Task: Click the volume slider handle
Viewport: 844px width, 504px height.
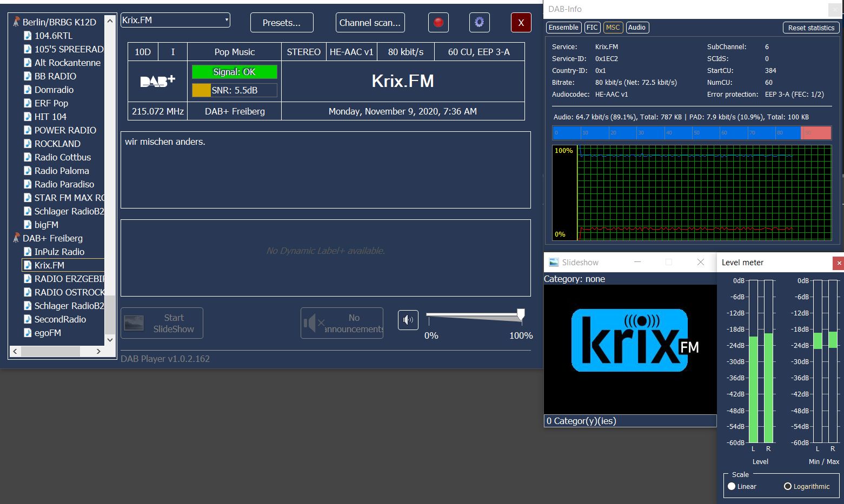Action: tap(521, 314)
